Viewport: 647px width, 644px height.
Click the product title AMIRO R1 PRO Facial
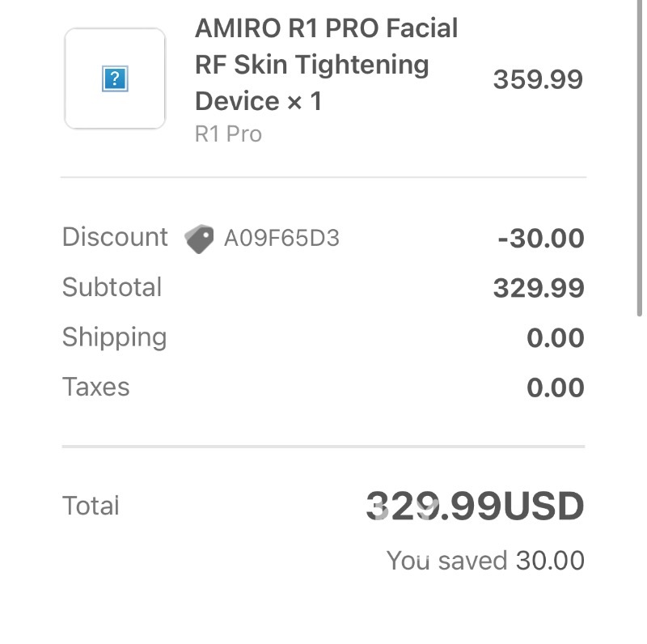[x=326, y=28]
